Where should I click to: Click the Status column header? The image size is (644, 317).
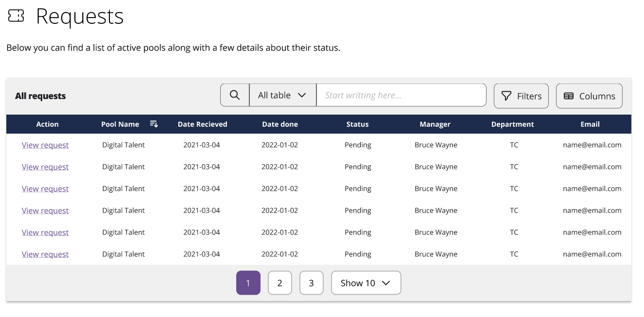tap(357, 124)
